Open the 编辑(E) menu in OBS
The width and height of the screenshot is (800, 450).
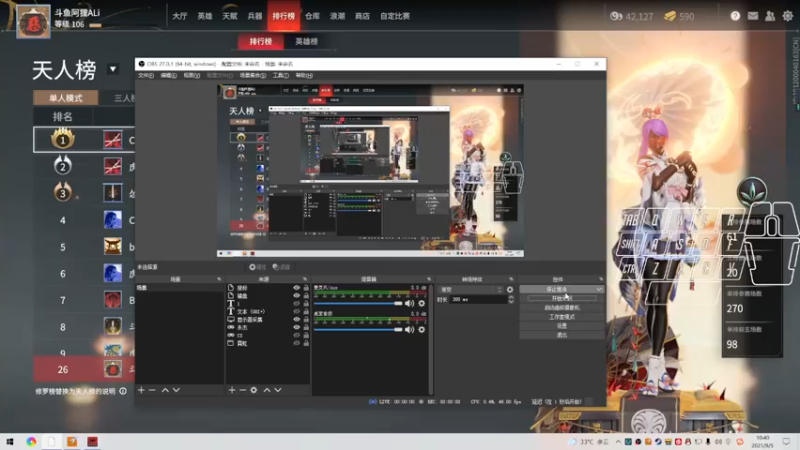(x=168, y=76)
